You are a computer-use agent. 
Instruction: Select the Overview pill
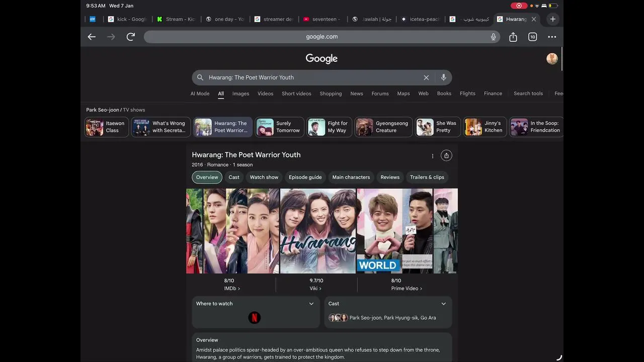pyautogui.click(x=207, y=177)
